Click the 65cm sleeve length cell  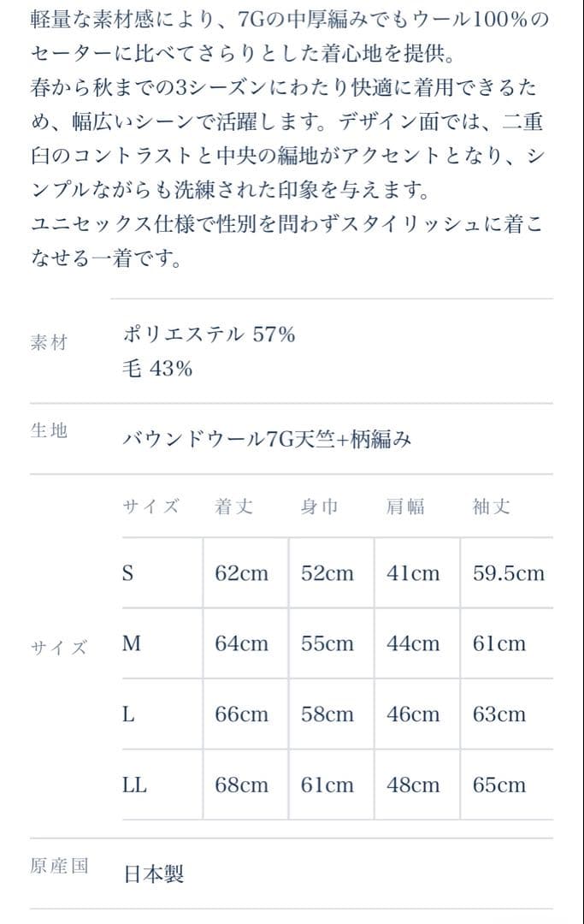point(498,785)
